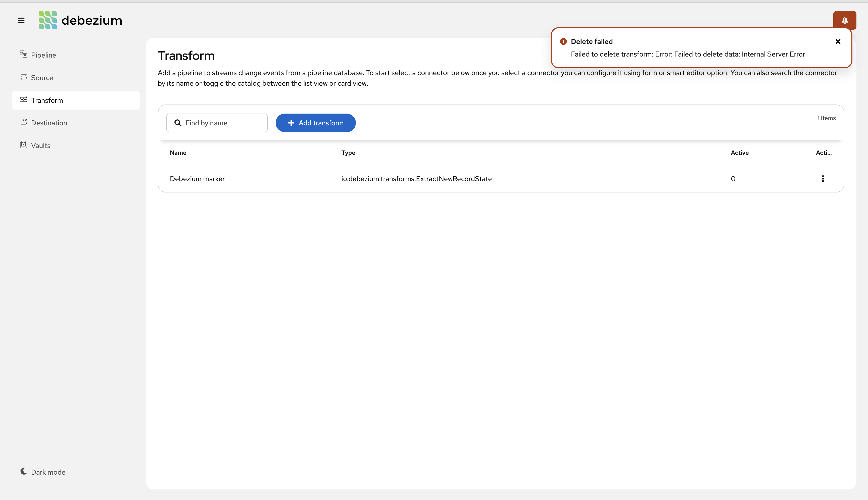Screen dimensions: 868x500
Task: Click the search magnifier in Find by name
Action: pos(178,123)
